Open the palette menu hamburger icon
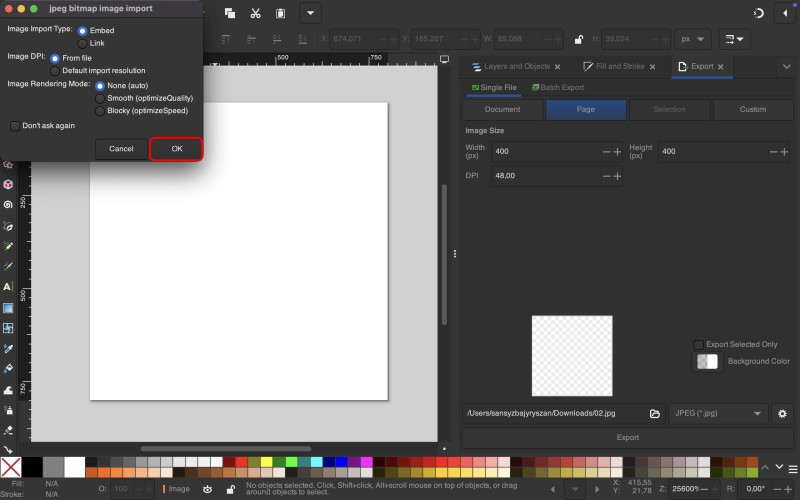This screenshot has height=500, width=800. (x=793, y=469)
